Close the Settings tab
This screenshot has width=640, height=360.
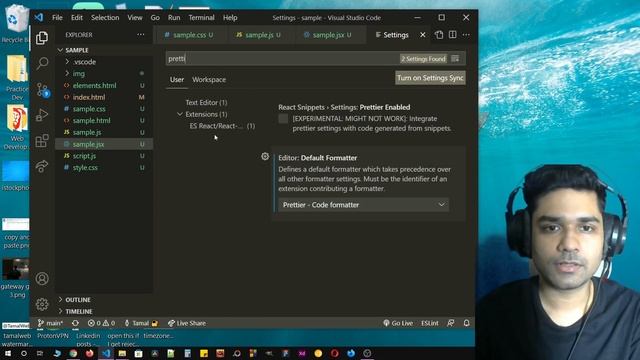(423, 35)
